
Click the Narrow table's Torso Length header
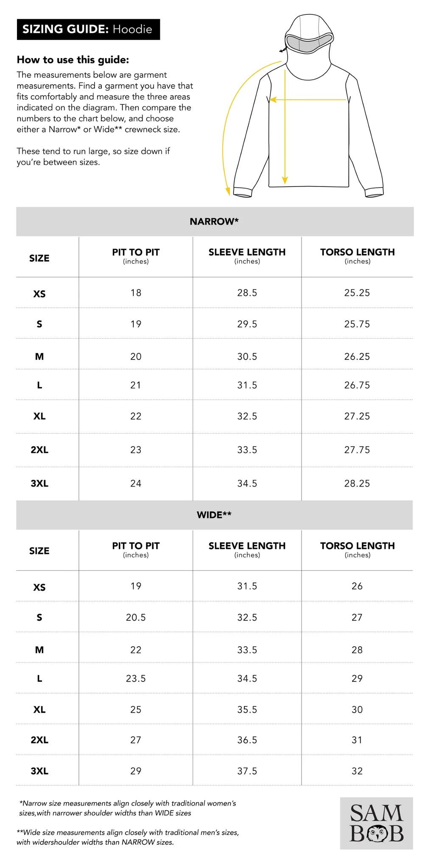tap(357, 256)
